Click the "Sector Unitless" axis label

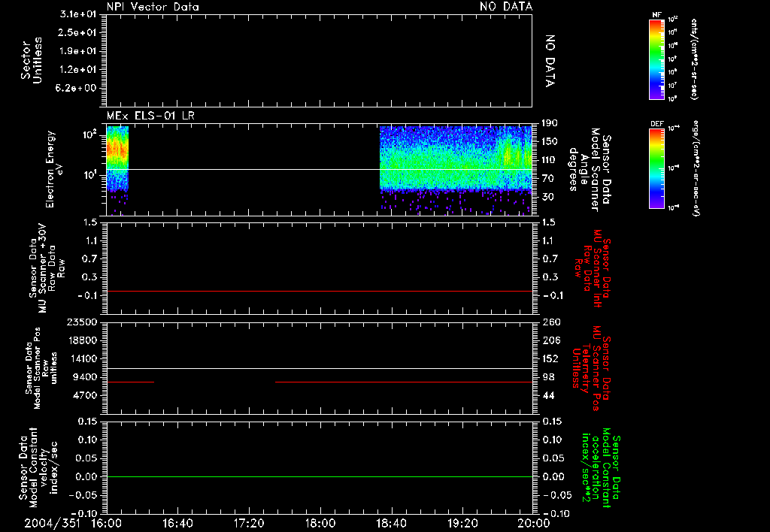point(32,60)
